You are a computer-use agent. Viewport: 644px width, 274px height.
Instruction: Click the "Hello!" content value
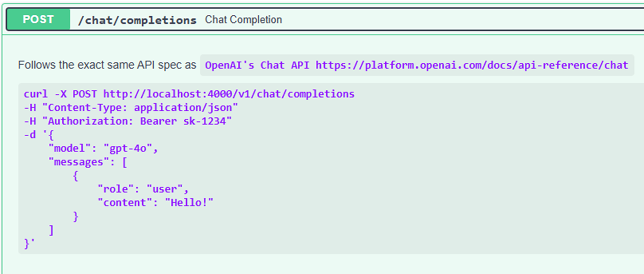point(189,203)
